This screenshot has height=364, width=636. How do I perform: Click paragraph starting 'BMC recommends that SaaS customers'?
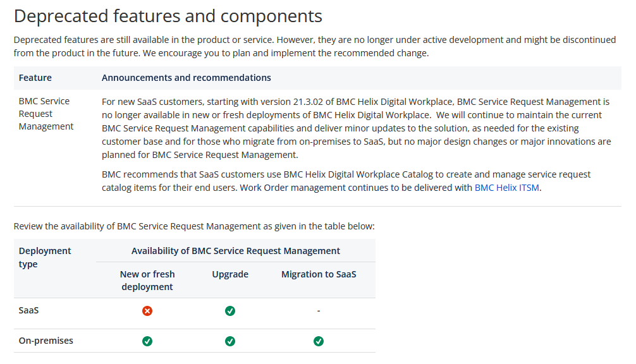click(346, 181)
